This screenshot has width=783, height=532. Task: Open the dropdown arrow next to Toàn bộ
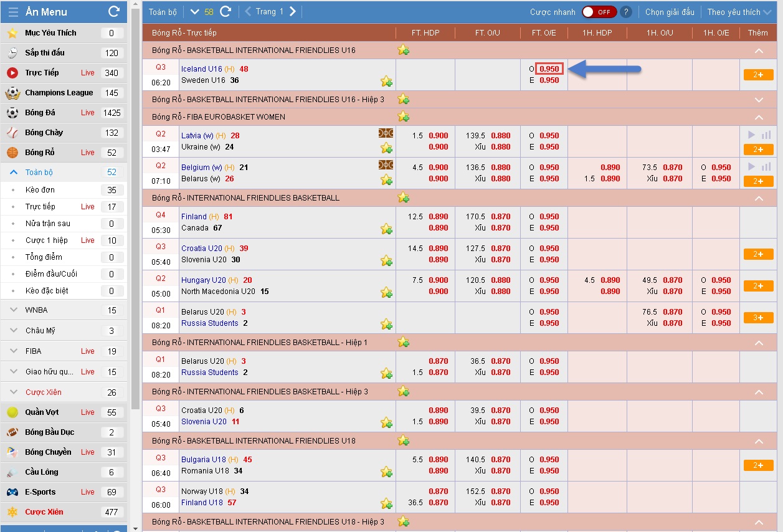(194, 11)
